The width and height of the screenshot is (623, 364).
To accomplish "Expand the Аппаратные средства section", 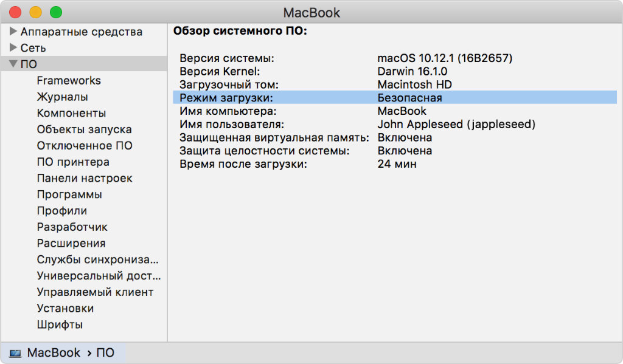I will coord(13,32).
